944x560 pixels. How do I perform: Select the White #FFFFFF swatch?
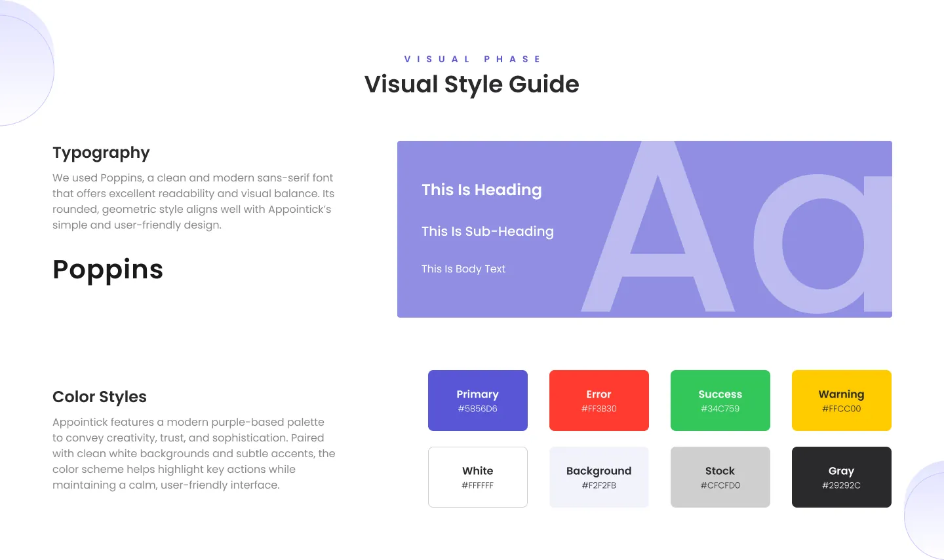pos(478,477)
